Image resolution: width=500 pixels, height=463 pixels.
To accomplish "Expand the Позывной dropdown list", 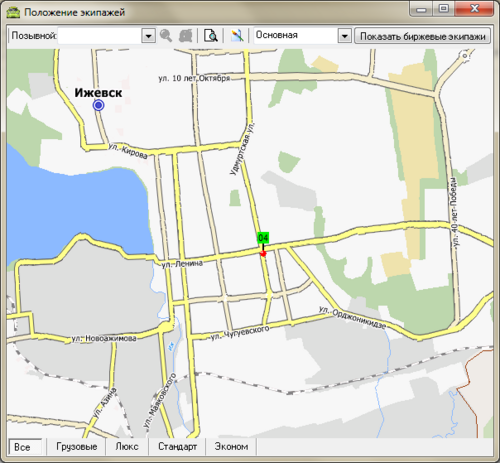I will tap(148, 36).
